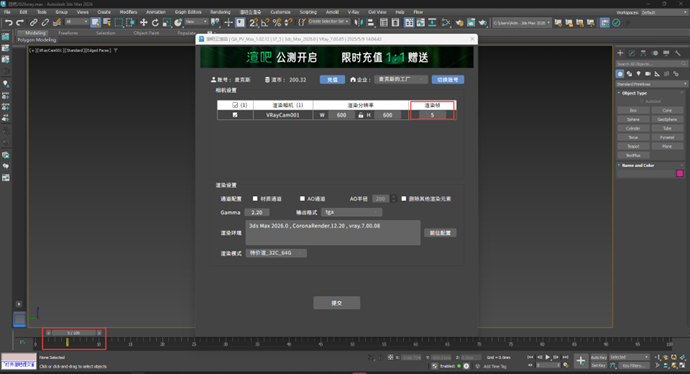
Task: Select the Select Object tool
Action: pos(95,22)
